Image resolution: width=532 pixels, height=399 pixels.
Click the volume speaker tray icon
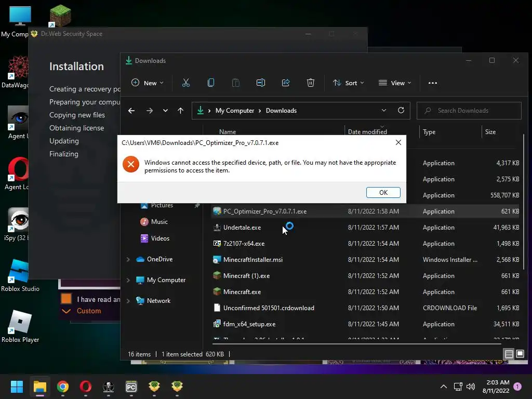tap(471, 387)
